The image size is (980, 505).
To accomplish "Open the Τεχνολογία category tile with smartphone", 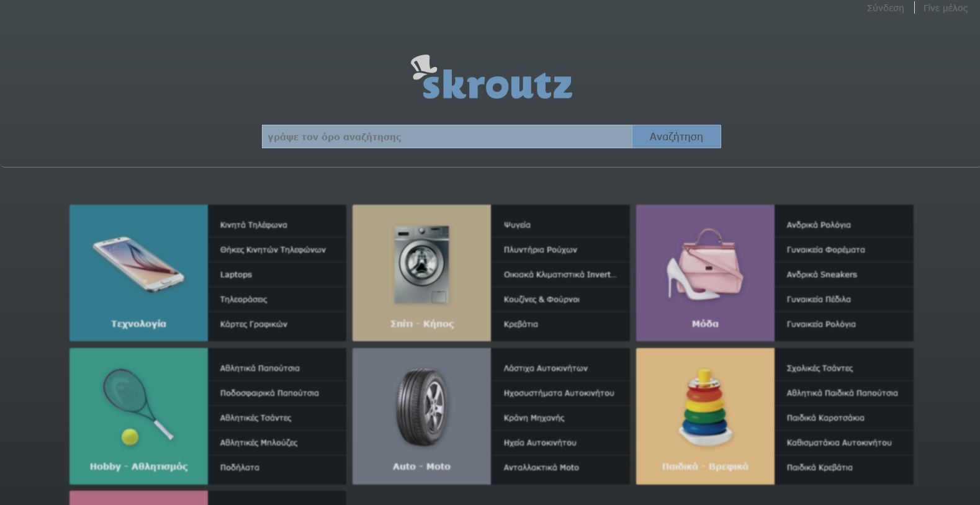I will 138,273.
